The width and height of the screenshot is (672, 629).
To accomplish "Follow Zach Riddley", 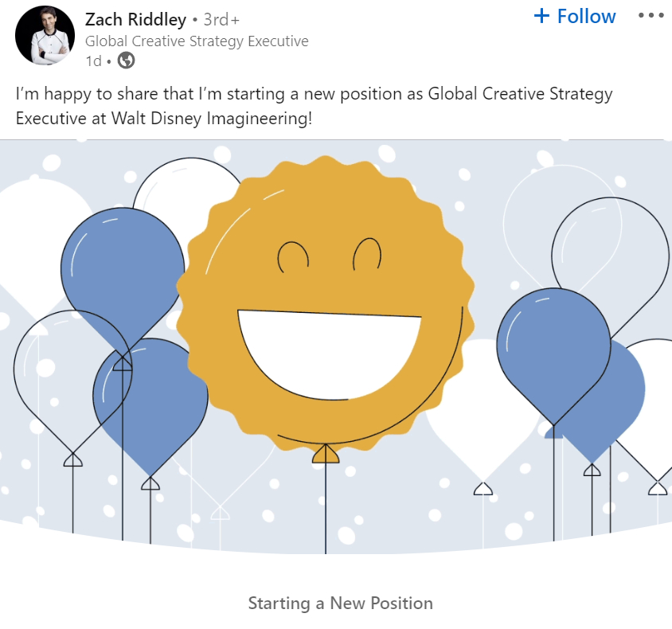I will 576,16.
